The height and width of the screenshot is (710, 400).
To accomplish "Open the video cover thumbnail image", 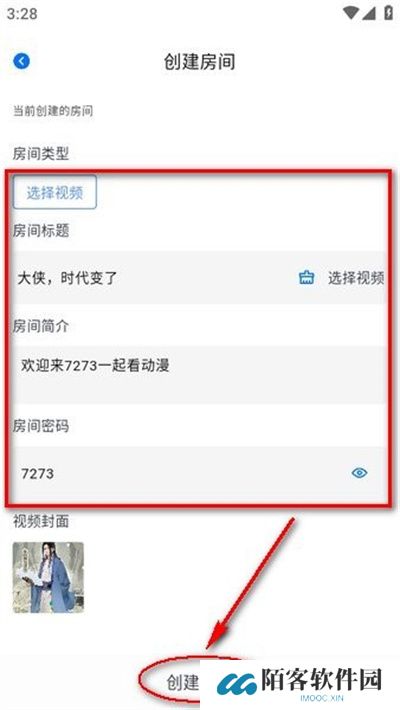I will 48,577.
